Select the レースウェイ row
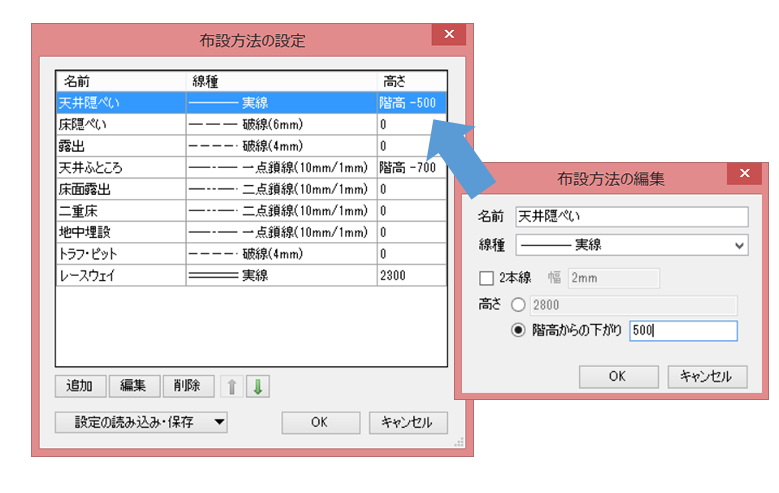The height and width of the screenshot is (493, 779). (x=251, y=275)
